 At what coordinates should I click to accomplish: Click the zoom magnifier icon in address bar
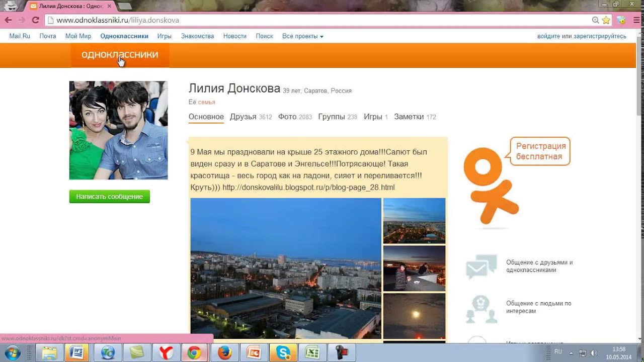pos(595,20)
